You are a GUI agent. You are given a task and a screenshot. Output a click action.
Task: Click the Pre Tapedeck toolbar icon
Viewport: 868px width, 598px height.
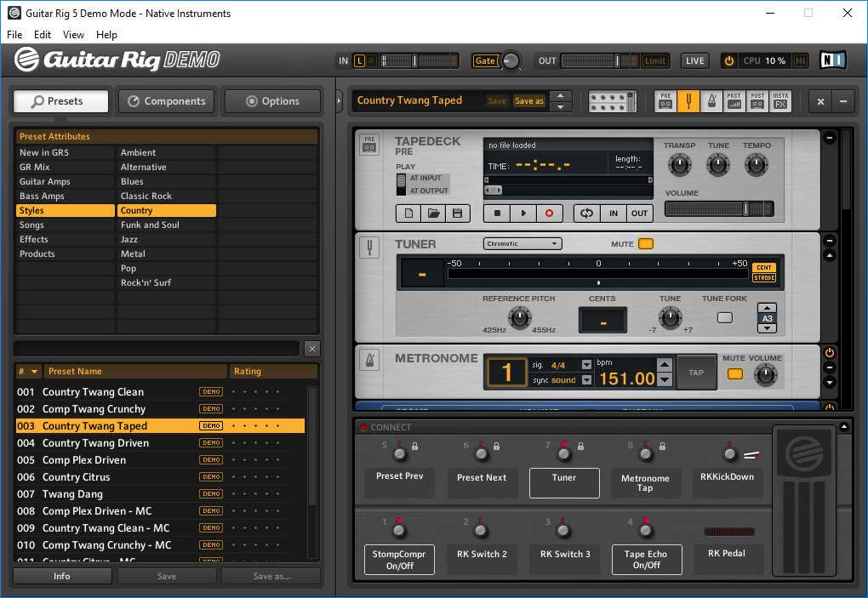(x=665, y=101)
